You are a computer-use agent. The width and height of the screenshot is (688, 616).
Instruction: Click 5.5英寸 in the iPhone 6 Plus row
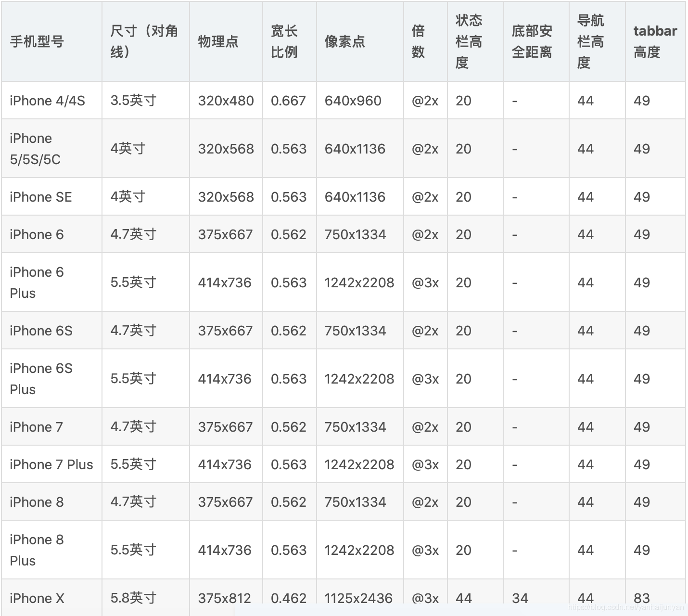[133, 282]
